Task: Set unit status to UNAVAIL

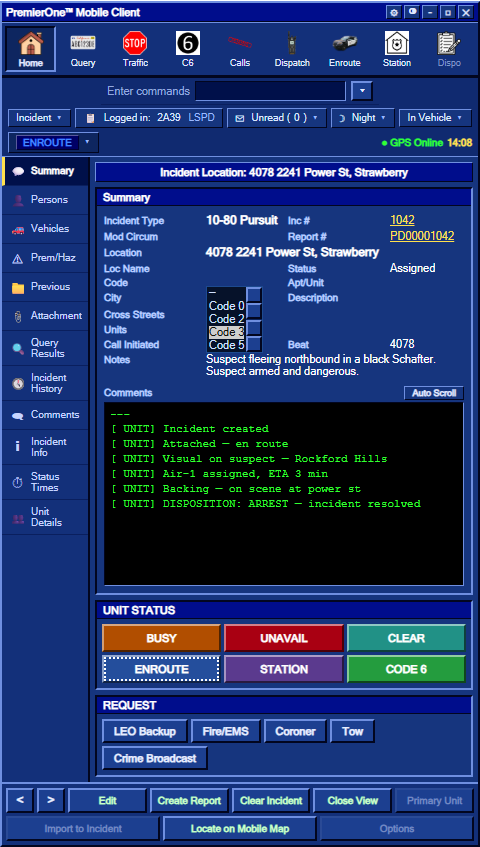Action: [283, 638]
